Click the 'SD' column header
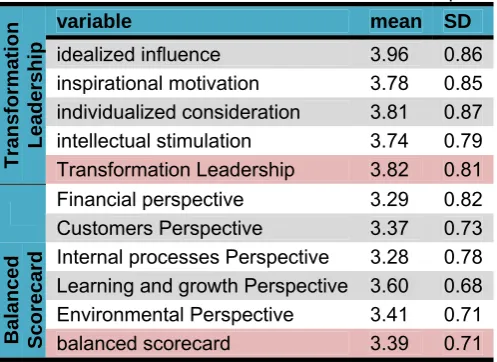The image size is (497, 362). (x=457, y=21)
